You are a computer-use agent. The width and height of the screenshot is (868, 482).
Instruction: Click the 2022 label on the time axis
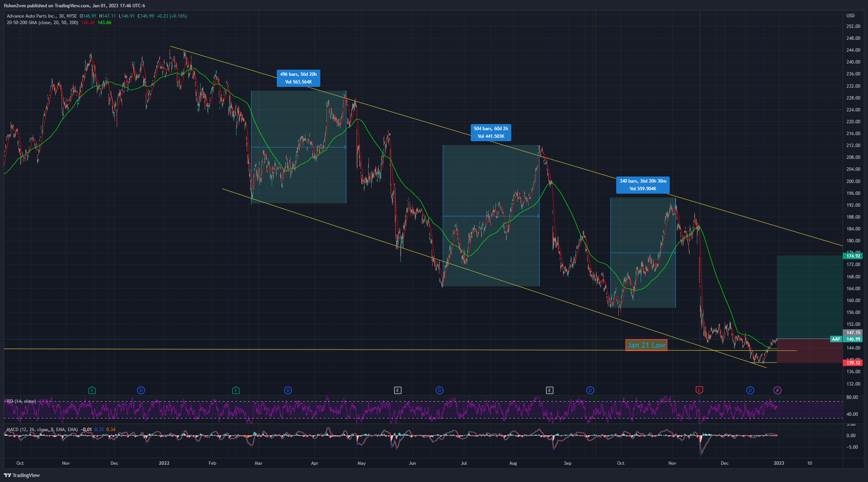click(164, 463)
